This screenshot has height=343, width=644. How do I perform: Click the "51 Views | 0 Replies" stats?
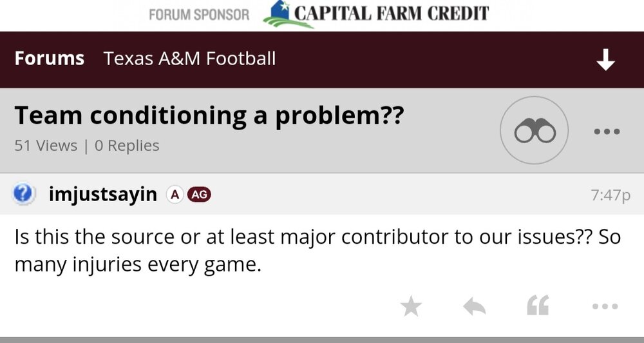point(86,146)
